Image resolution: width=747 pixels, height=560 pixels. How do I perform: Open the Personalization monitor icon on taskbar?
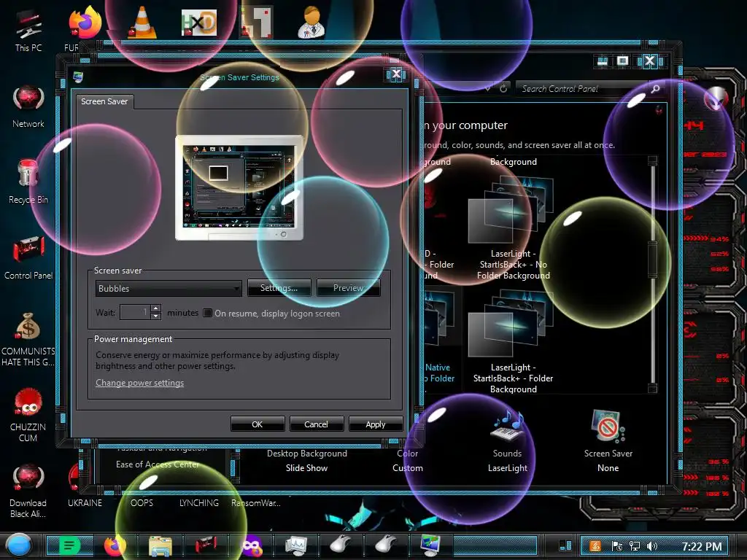[x=430, y=545]
